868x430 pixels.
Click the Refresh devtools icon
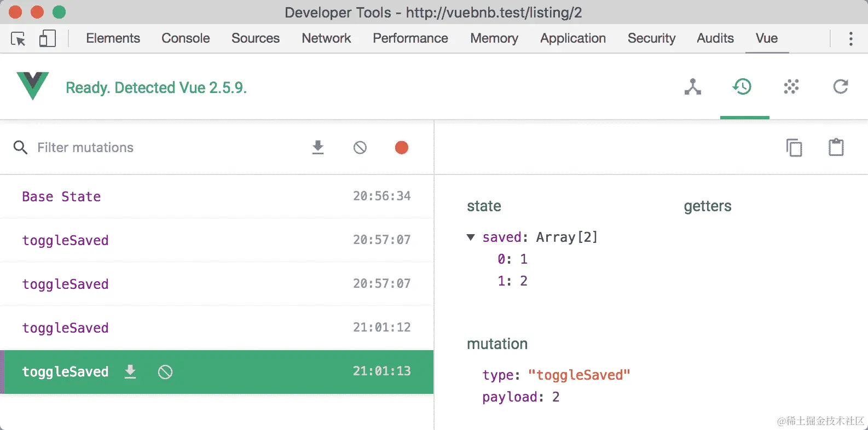[x=840, y=87]
